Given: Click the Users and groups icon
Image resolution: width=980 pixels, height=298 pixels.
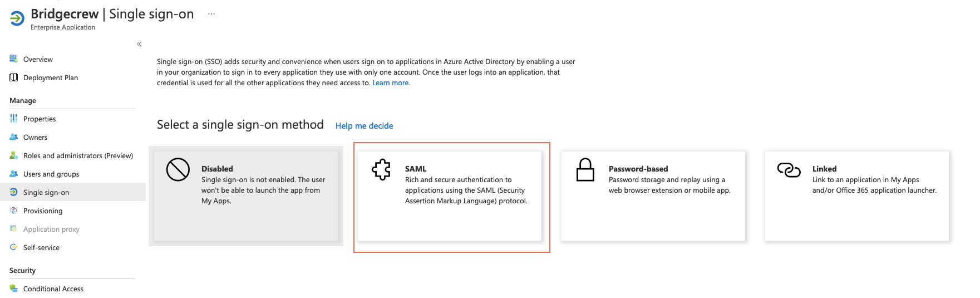Looking at the screenshot, I should [13, 174].
